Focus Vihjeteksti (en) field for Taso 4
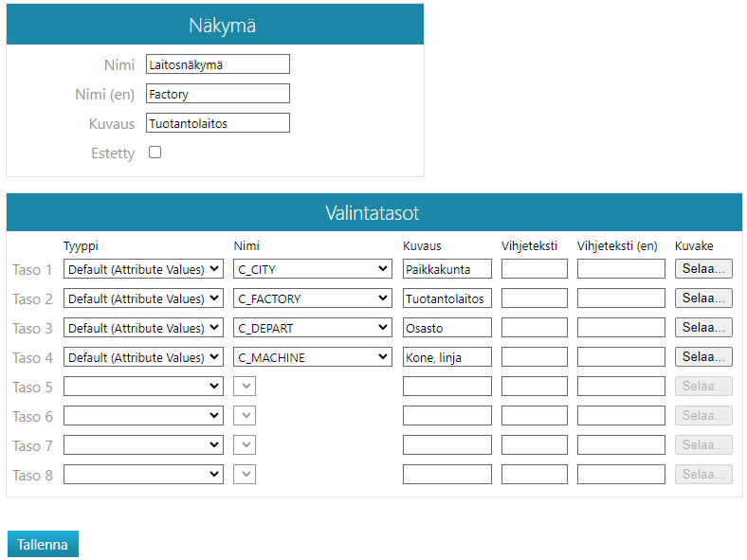This screenshot has height=560, width=747. click(621, 357)
